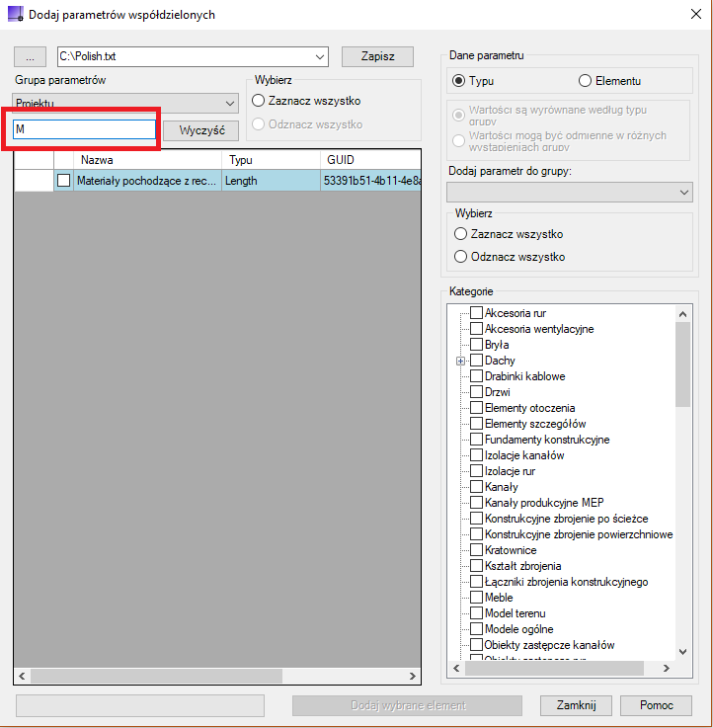Check the Meble category checkbox
713x728 pixels.
(x=476, y=597)
